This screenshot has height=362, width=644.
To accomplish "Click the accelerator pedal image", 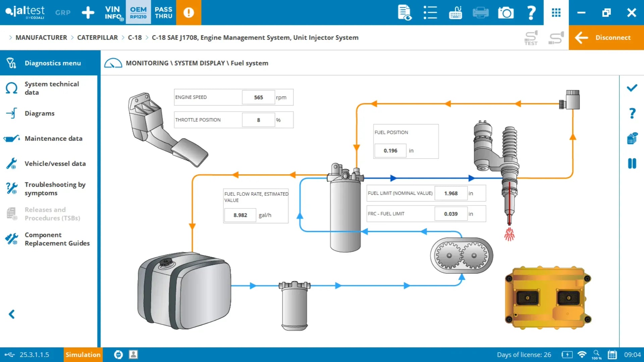I will (x=168, y=130).
